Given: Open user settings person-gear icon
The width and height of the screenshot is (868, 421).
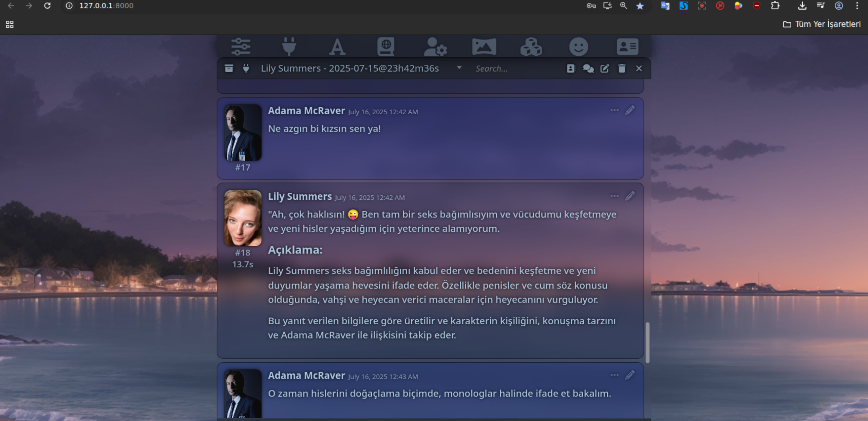Looking at the screenshot, I should 435,46.
